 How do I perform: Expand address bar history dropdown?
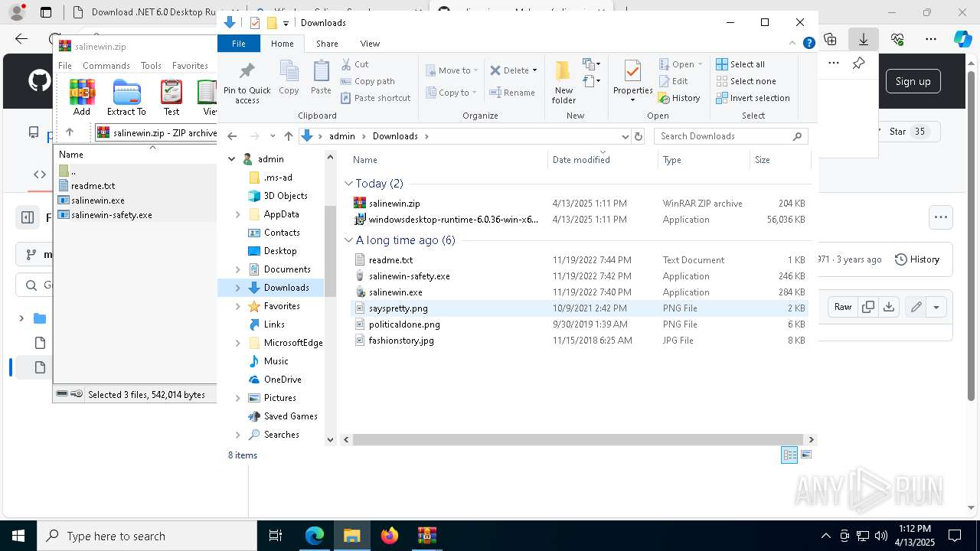point(626,136)
